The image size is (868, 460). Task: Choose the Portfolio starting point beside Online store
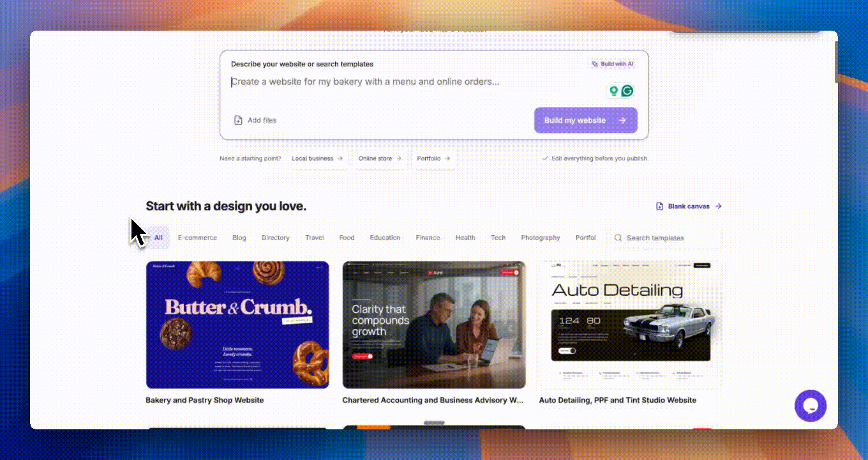(x=433, y=158)
